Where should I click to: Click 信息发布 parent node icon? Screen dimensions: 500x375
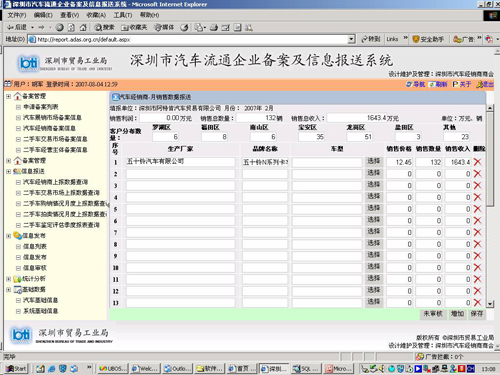pyautogui.click(x=17, y=236)
